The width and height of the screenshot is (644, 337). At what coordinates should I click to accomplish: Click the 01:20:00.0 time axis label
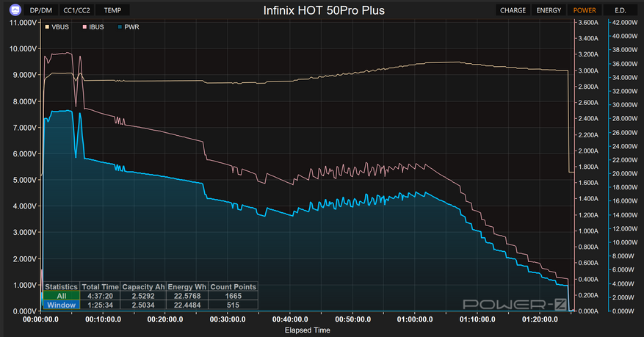point(540,319)
